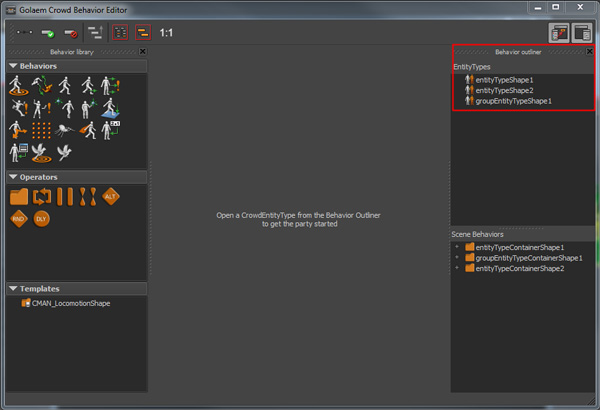Select the hourglass-shaped pair operator icon
The width and height of the screenshot is (600, 410).
(x=88, y=197)
